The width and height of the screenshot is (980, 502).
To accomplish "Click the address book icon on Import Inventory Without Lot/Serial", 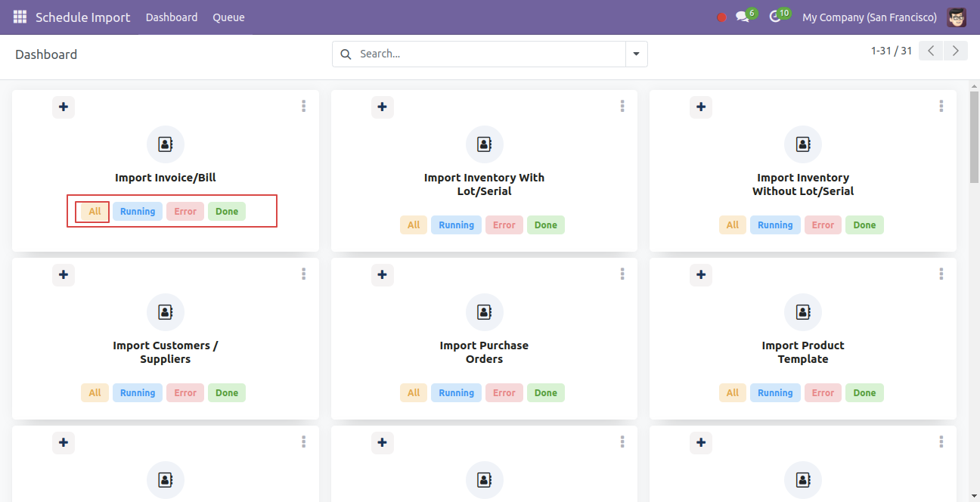I will point(803,144).
